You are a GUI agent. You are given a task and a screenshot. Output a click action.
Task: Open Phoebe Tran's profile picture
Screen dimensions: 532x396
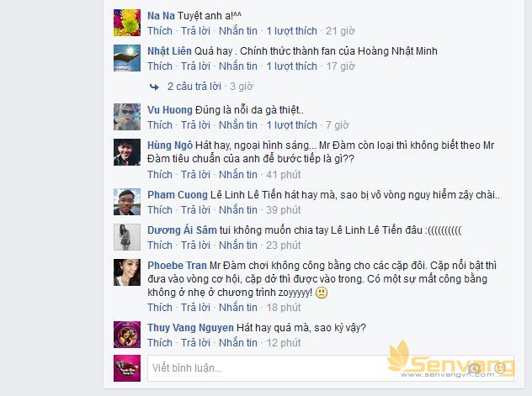pos(127,272)
